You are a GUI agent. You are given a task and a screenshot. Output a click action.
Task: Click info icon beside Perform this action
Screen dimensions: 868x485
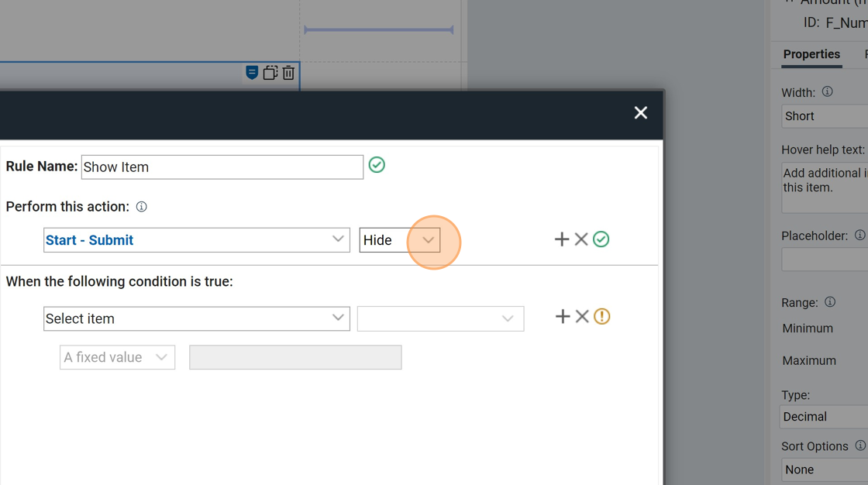[142, 207]
